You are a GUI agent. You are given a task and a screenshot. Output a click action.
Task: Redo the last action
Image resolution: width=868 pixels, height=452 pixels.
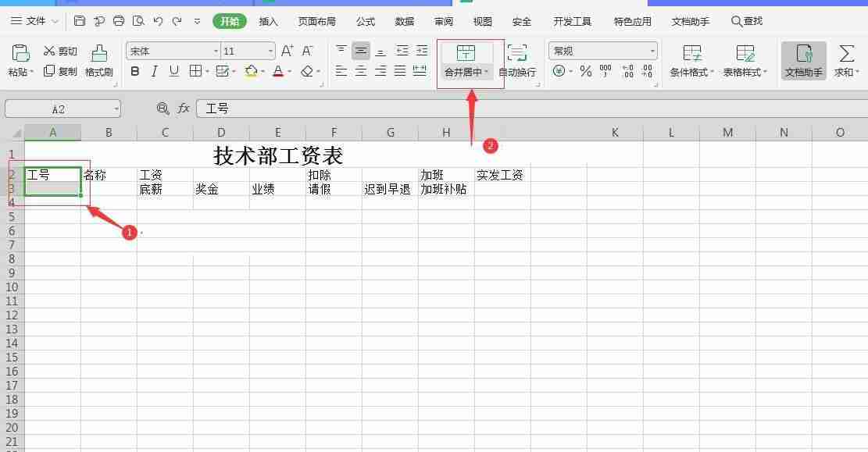(177, 21)
